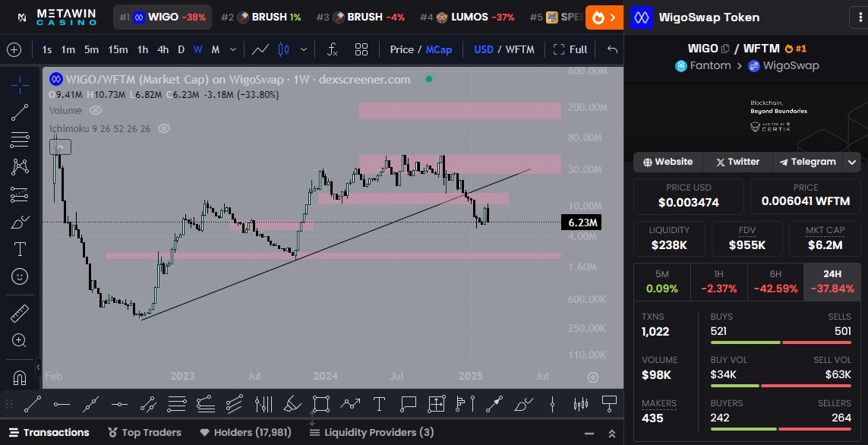Open the Twitter link button
The image size is (868, 445).
click(737, 163)
